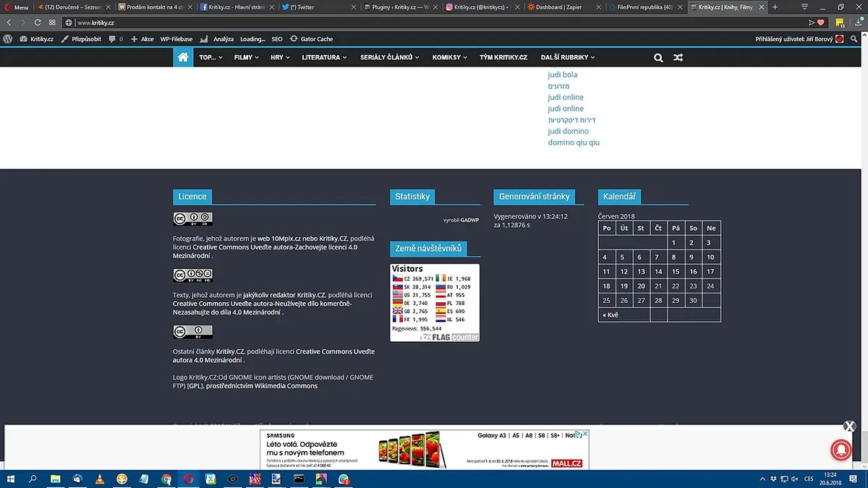868x488 pixels.
Task: Open the Přizpůsobit admin bar item
Action: (82, 39)
